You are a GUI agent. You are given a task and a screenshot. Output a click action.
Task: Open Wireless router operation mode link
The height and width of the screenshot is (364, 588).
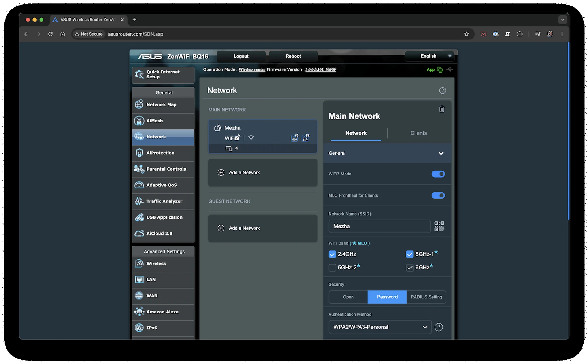(252, 70)
